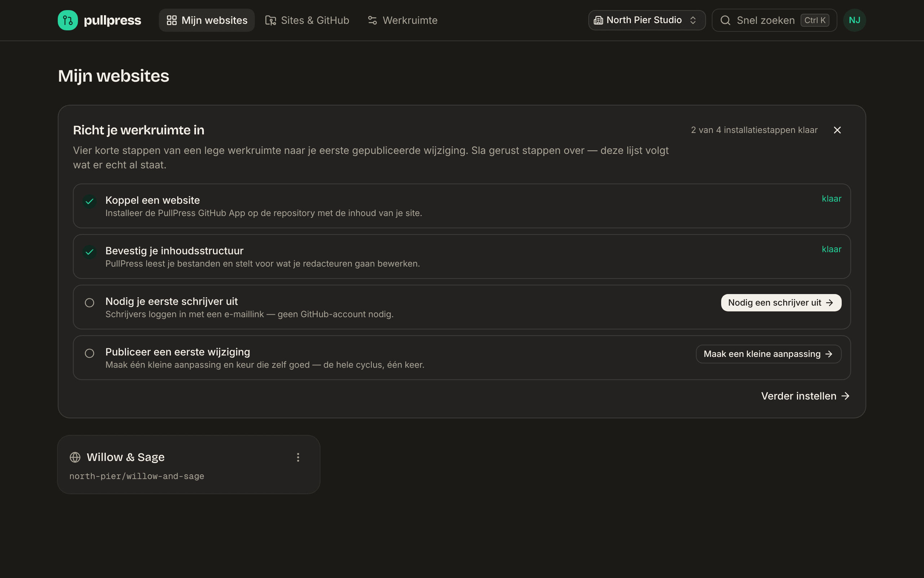Open the NJ user avatar menu

tap(854, 20)
